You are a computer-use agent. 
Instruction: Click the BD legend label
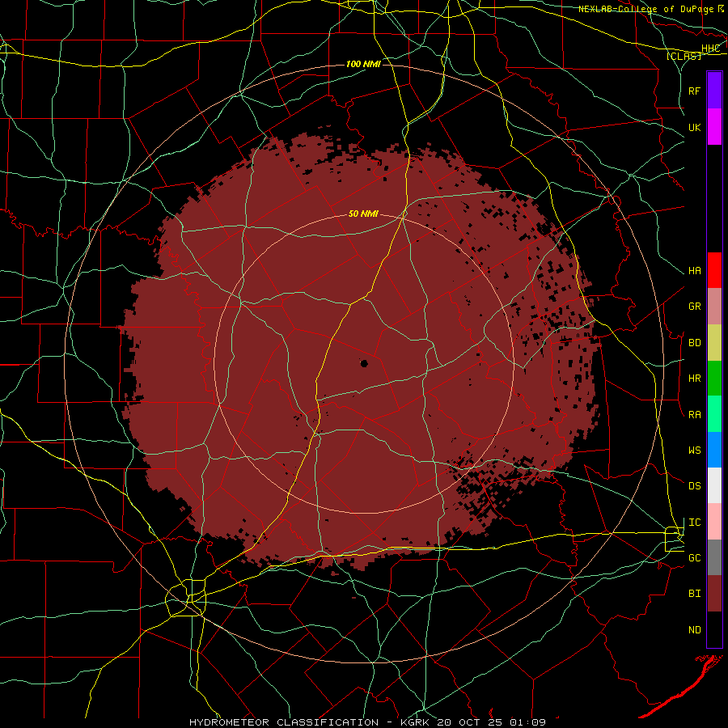pyautogui.click(x=694, y=343)
